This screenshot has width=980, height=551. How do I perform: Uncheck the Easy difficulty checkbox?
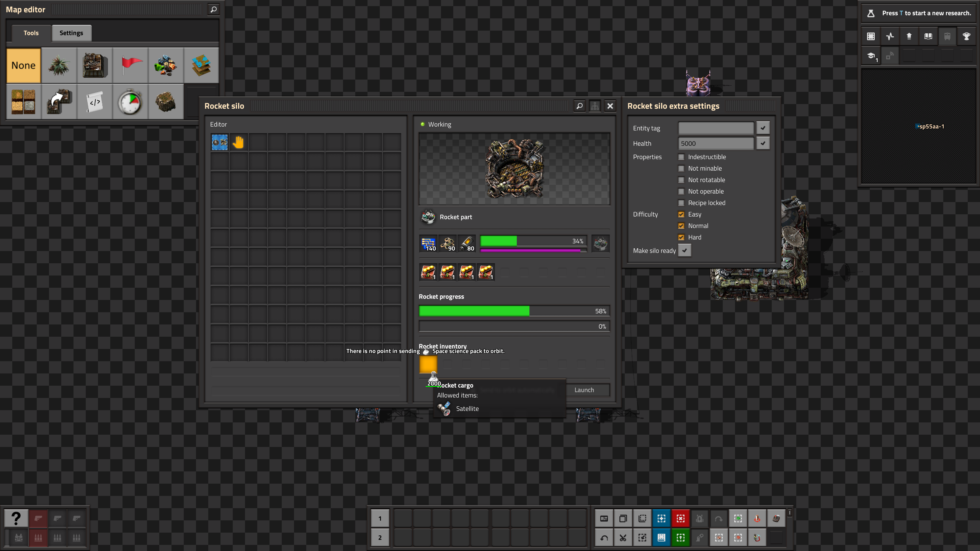(681, 214)
